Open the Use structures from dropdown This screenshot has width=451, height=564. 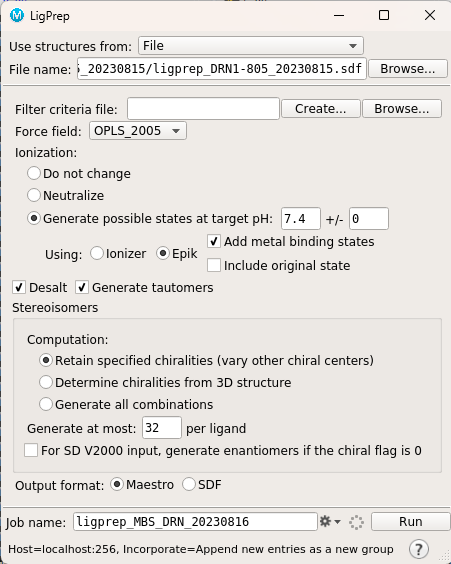(x=251, y=46)
